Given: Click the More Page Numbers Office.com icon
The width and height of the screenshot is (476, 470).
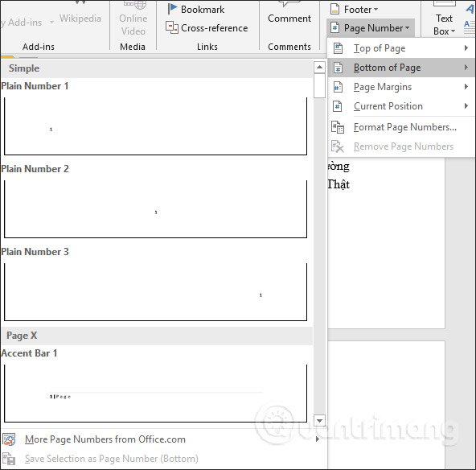Looking at the screenshot, I should (9, 439).
